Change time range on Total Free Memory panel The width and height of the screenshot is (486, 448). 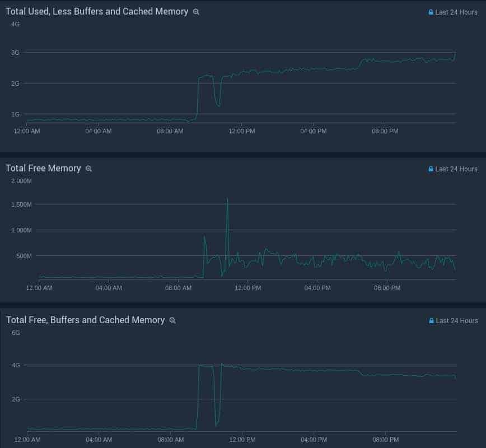[456, 169]
